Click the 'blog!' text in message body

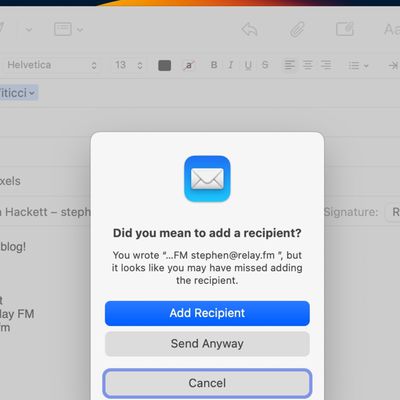click(x=13, y=247)
